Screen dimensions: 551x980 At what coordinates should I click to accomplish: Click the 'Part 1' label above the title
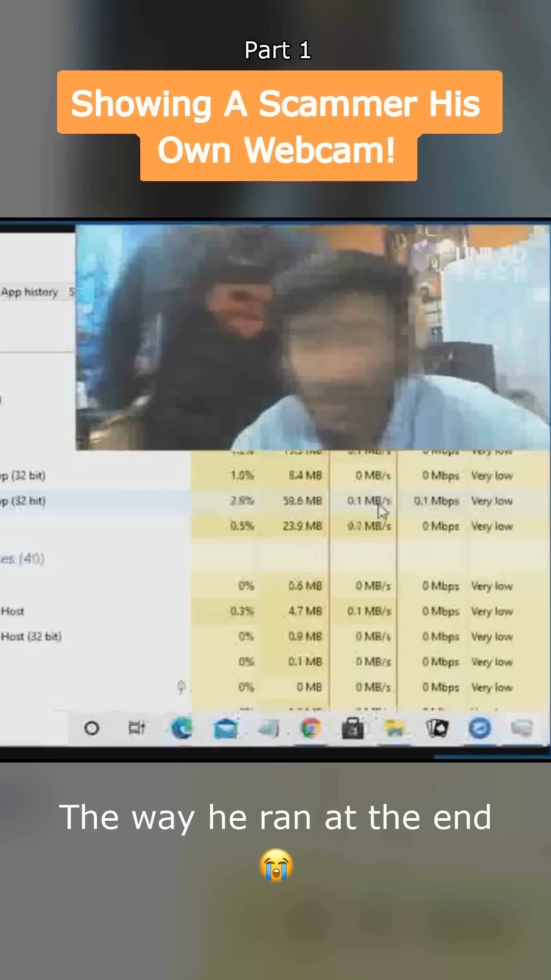(278, 50)
